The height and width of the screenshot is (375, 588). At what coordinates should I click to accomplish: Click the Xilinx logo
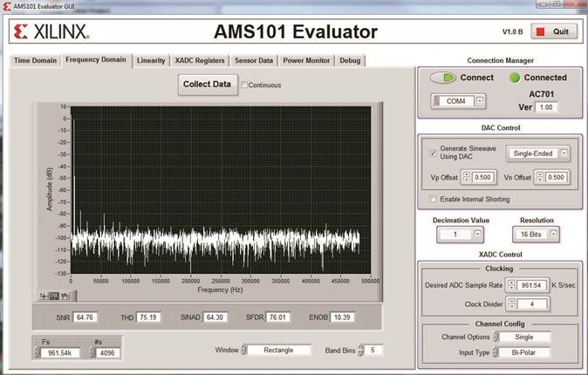[51, 31]
